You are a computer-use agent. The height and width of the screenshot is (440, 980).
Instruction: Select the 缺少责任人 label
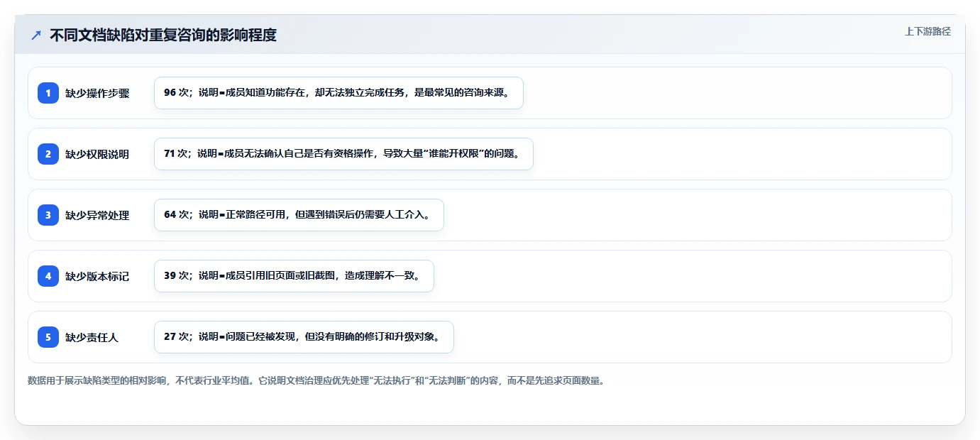pyautogui.click(x=92, y=337)
